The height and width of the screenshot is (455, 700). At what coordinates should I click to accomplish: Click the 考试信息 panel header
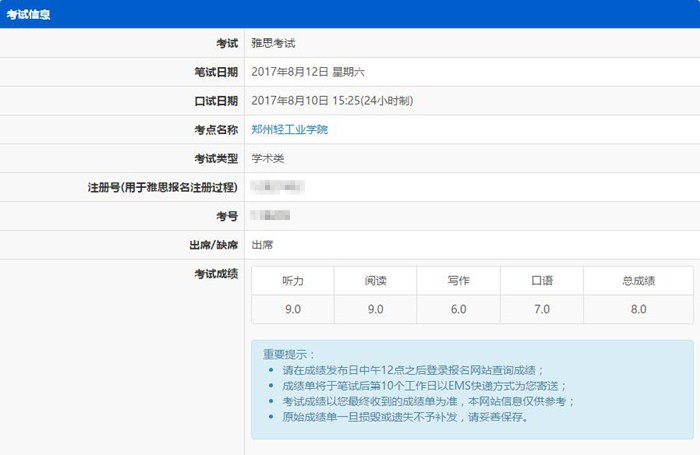[x=29, y=14]
